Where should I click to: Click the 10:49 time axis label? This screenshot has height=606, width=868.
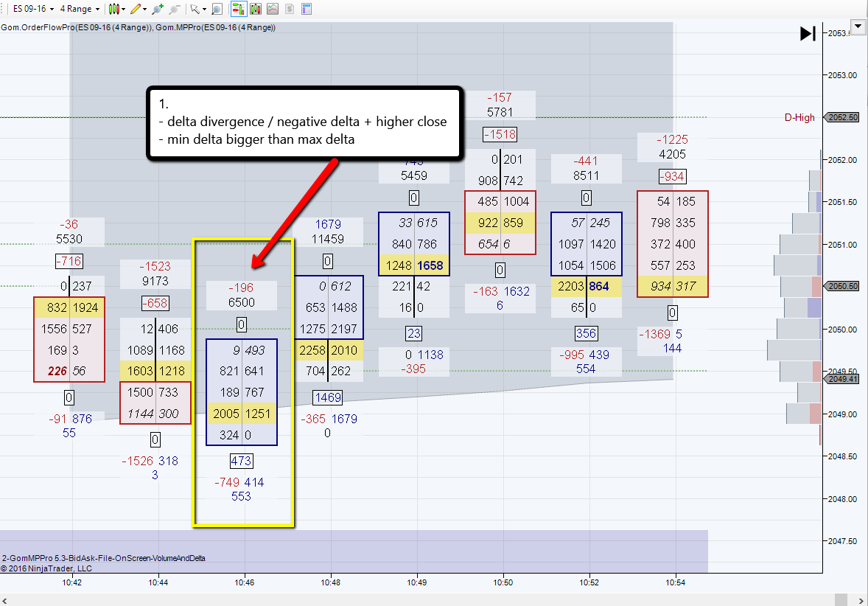[x=417, y=582]
